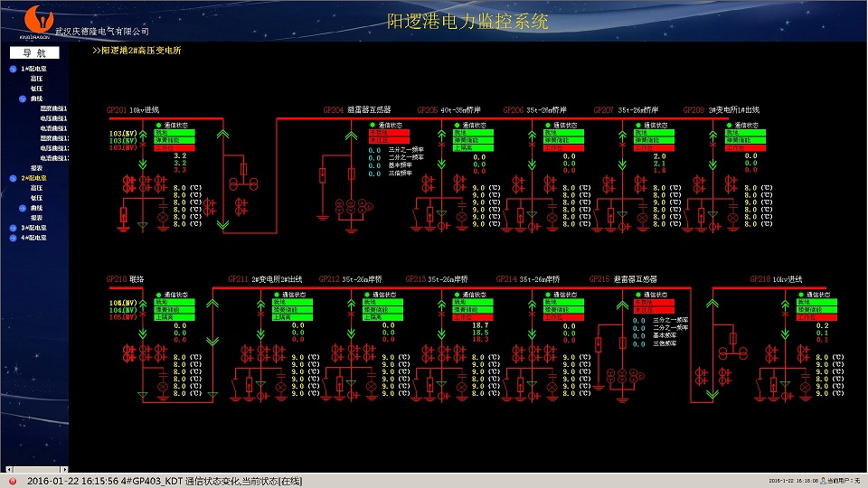Screen dimensions: 868x488
Task: Select the GP210 indicator lamp symbol
Action: (x=163, y=387)
